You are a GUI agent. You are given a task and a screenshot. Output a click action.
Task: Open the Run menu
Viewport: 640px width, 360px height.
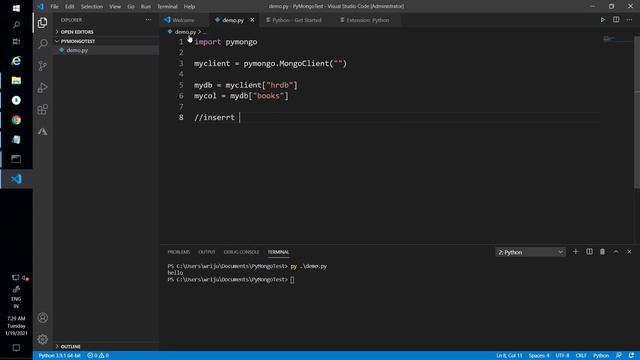146,7
